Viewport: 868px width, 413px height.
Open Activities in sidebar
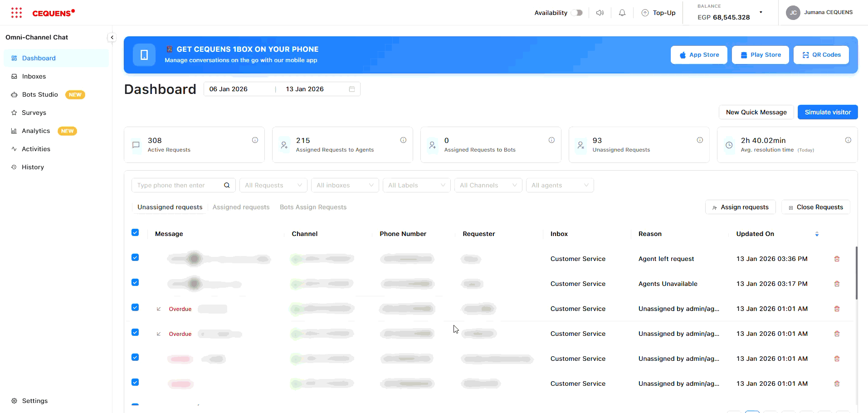[x=56, y=149]
